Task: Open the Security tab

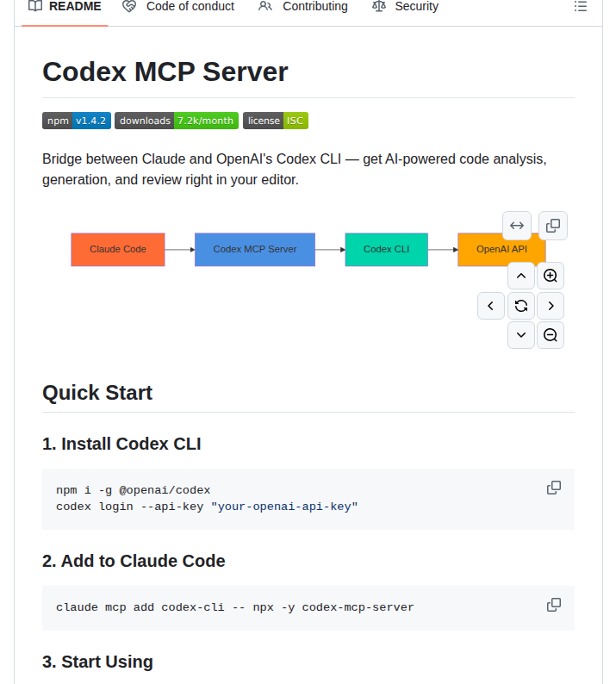Action: pyautogui.click(x=405, y=7)
